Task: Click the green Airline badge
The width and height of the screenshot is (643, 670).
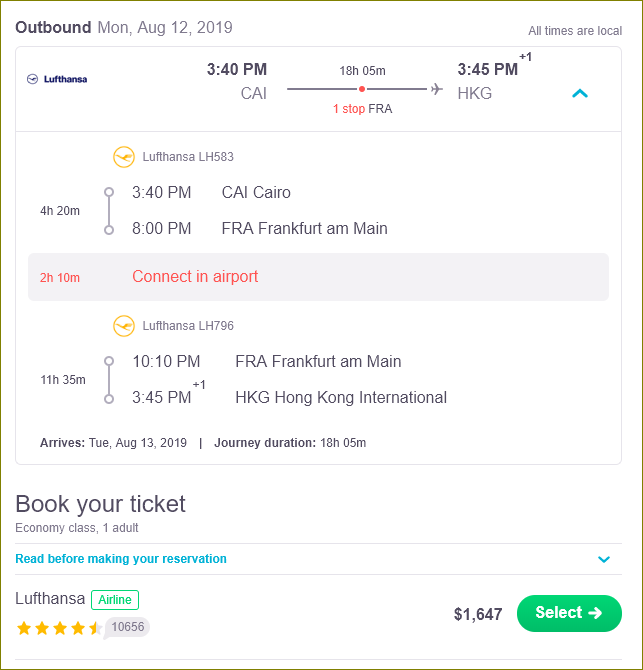Action: (115, 599)
